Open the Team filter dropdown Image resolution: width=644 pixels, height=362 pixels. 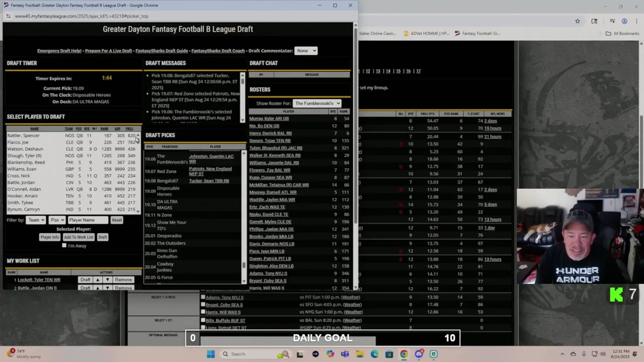click(36, 220)
